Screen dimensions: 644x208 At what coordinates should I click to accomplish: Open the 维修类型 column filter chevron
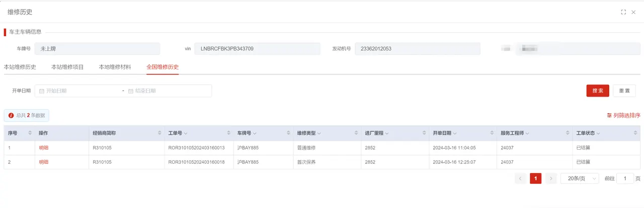(x=319, y=134)
